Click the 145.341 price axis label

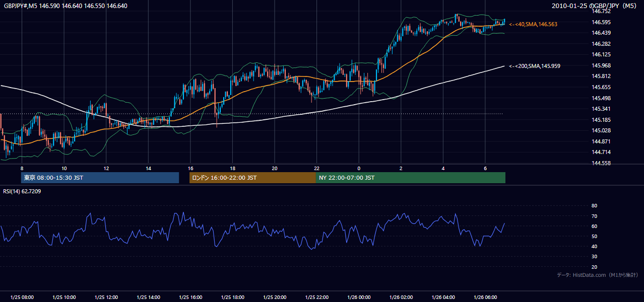tap(601, 109)
